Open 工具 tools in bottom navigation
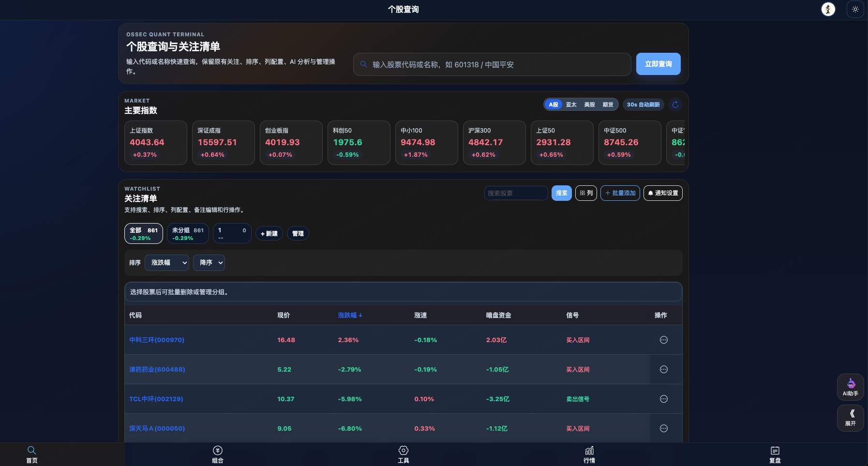The height and width of the screenshot is (466, 868). [404, 454]
